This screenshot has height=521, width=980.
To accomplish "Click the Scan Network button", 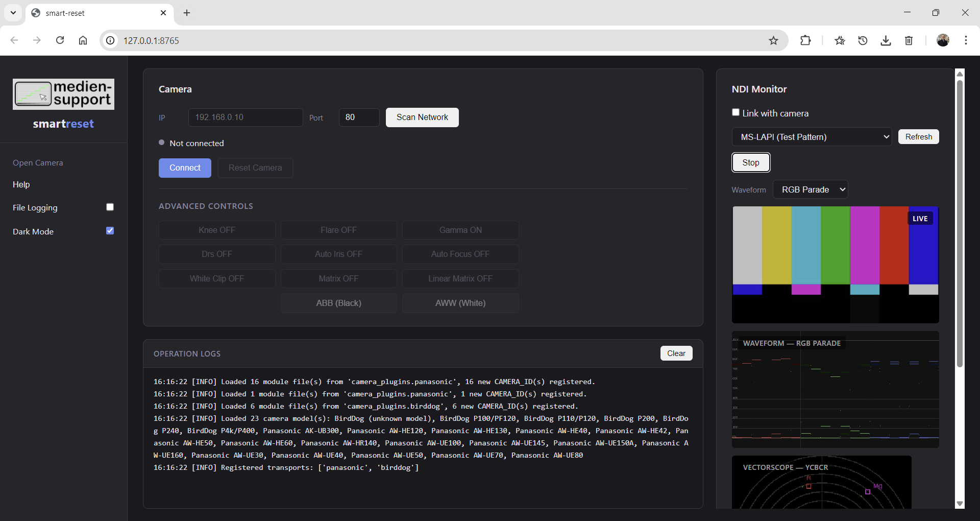I will pyautogui.click(x=422, y=117).
